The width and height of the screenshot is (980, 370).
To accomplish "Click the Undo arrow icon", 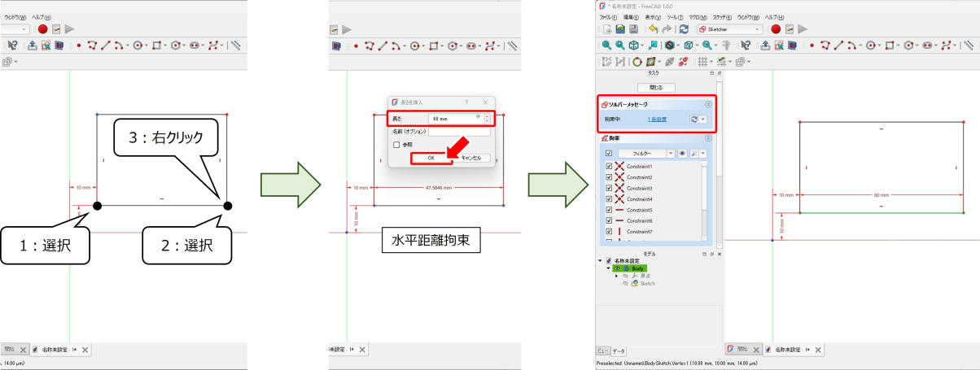I will point(654,29).
